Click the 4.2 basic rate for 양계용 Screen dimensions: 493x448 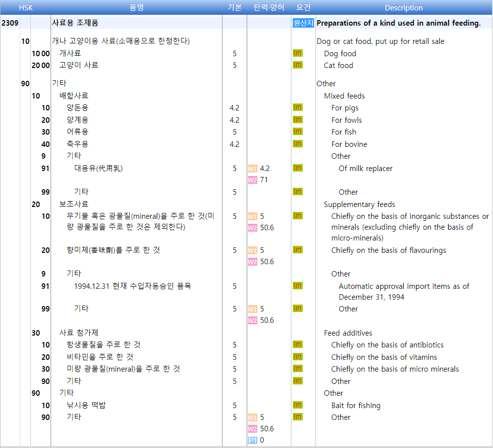235,120
